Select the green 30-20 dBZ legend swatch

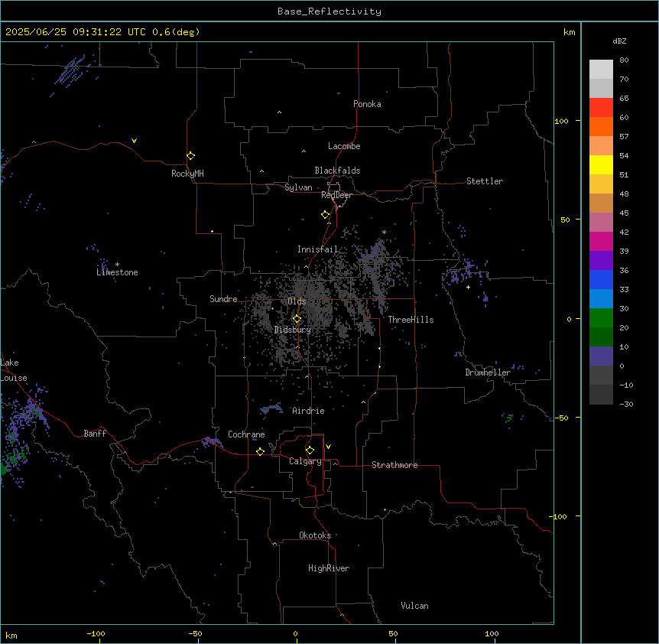(601, 318)
